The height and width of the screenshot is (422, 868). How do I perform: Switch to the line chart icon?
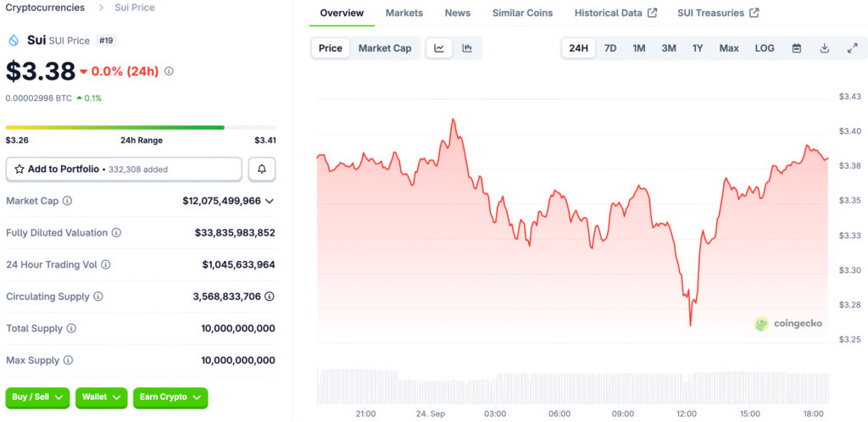click(x=439, y=48)
